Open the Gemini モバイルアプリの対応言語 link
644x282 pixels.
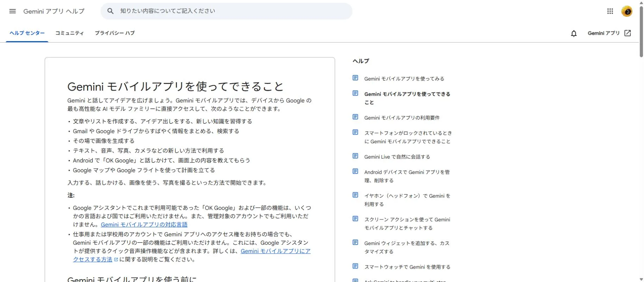tap(144, 224)
